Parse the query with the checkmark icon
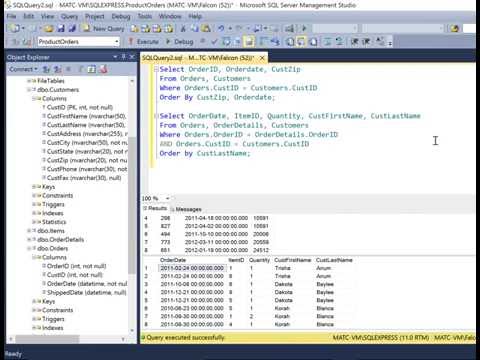The image size is (480, 360). pyautogui.click(x=214, y=42)
